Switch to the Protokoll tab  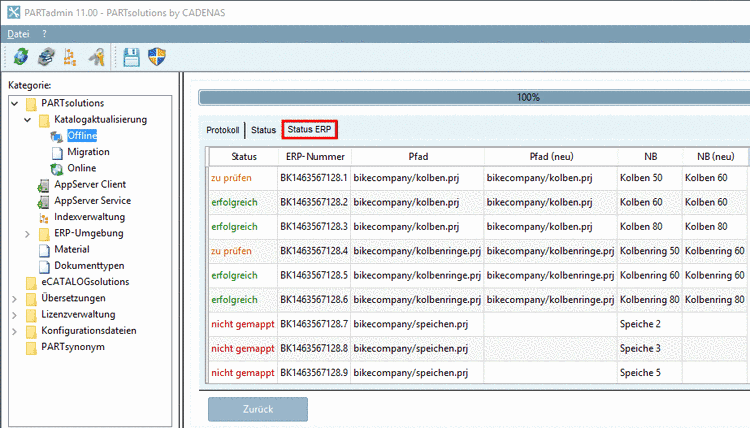point(222,130)
